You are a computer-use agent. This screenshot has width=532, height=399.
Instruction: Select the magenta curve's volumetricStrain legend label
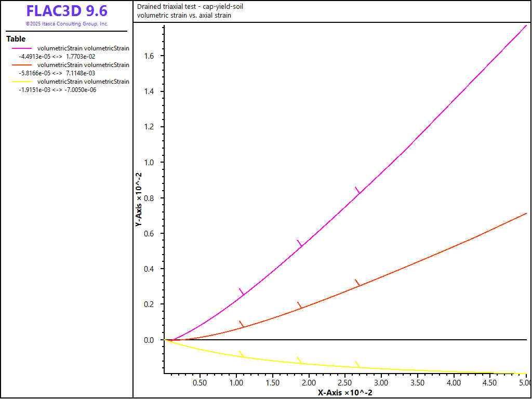83,48
